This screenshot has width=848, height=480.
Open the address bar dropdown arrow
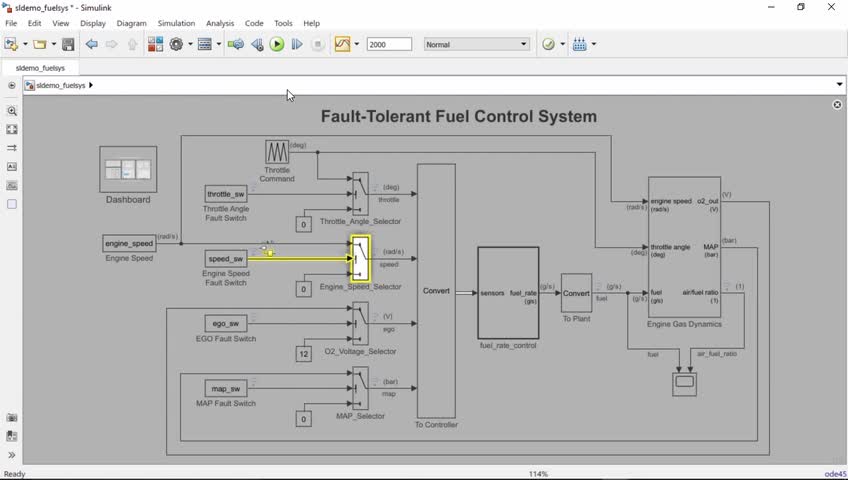click(839, 84)
